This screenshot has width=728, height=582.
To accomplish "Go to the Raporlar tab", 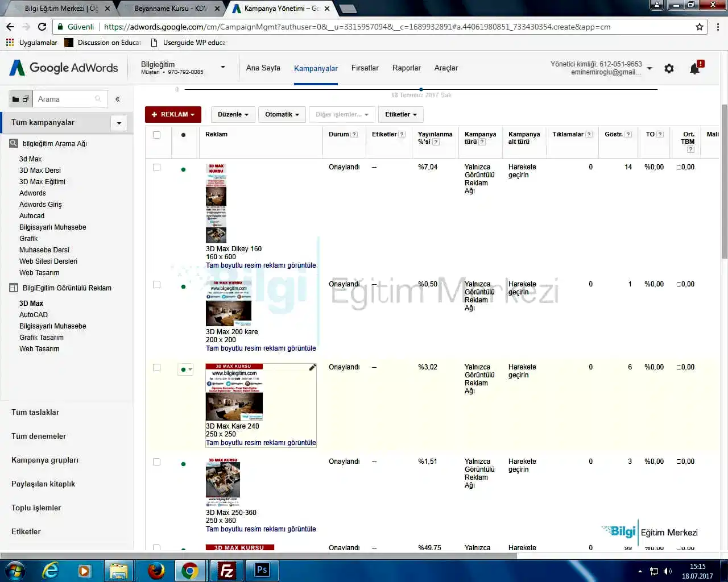I will [406, 68].
